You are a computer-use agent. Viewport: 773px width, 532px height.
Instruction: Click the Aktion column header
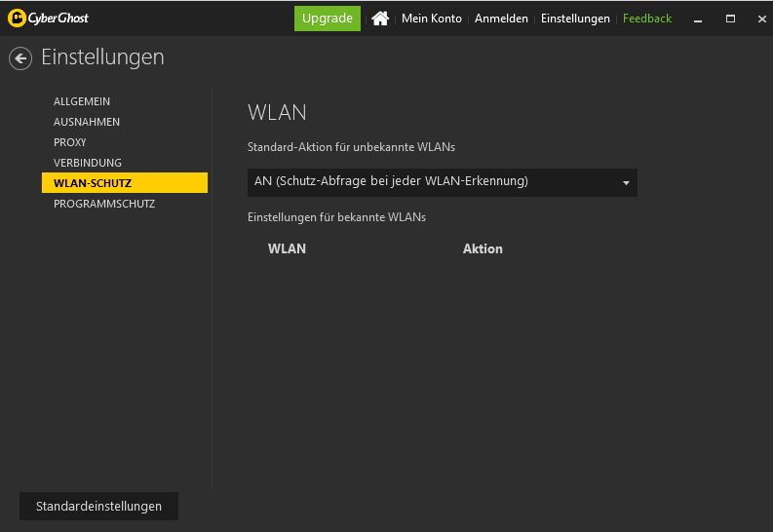pos(483,248)
